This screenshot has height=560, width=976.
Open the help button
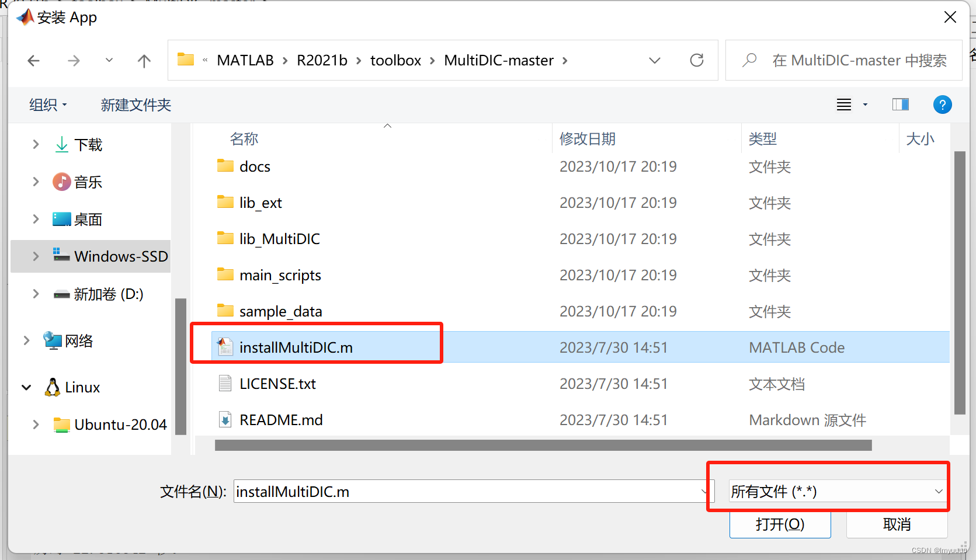942,105
